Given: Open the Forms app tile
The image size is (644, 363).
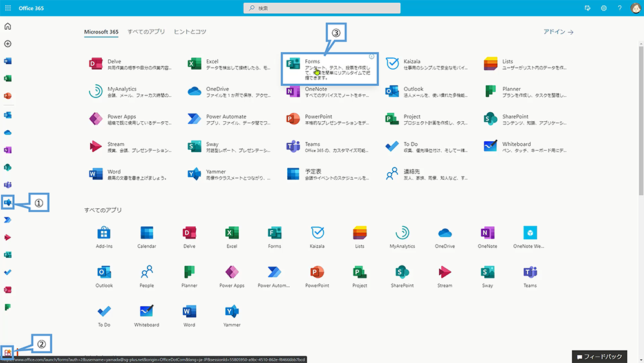Looking at the screenshot, I should point(329,68).
